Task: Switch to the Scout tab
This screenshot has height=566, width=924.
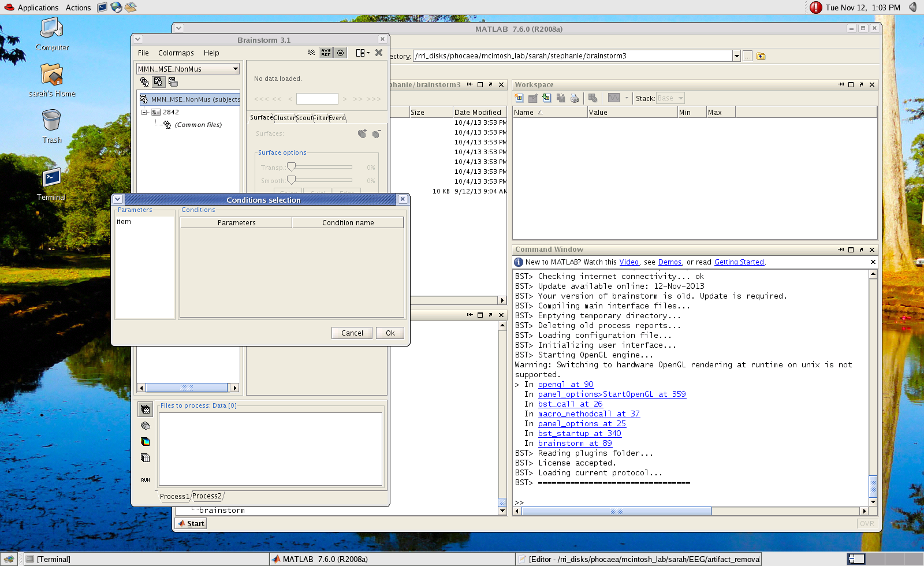Action: click(304, 118)
